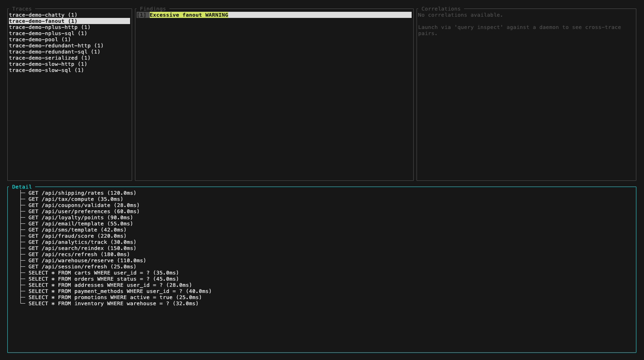
Task: Select GET /api/recs/refresh span
Action: [x=79, y=254]
